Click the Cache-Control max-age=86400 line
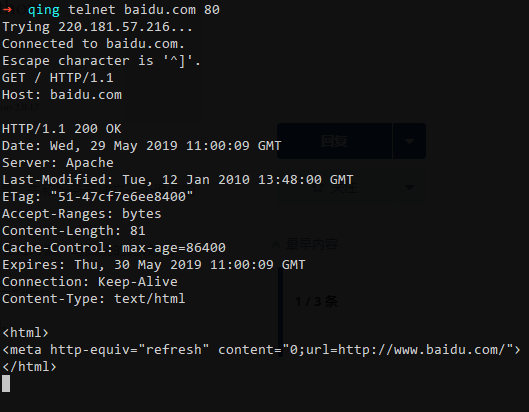Image resolution: width=529 pixels, height=412 pixels. pos(114,248)
